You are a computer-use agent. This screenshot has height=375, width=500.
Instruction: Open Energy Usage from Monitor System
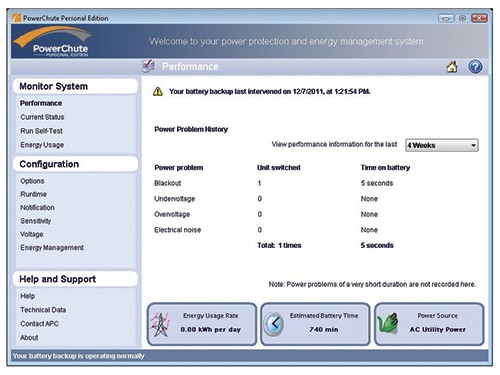(42, 145)
